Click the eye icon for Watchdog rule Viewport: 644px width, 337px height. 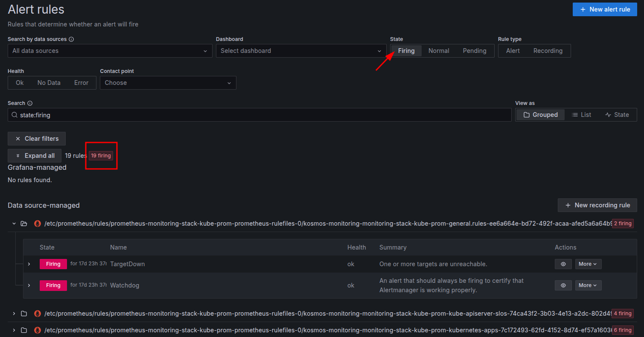(x=563, y=285)
